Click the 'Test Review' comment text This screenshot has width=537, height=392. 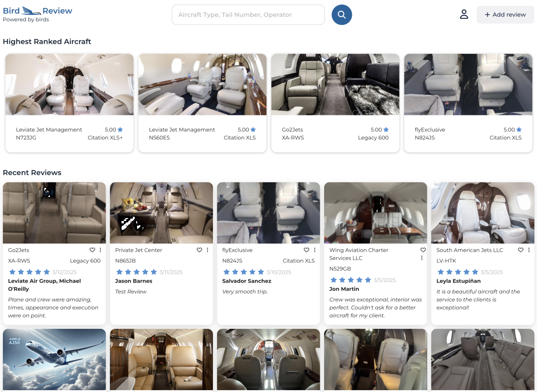(x=131, y=292)
